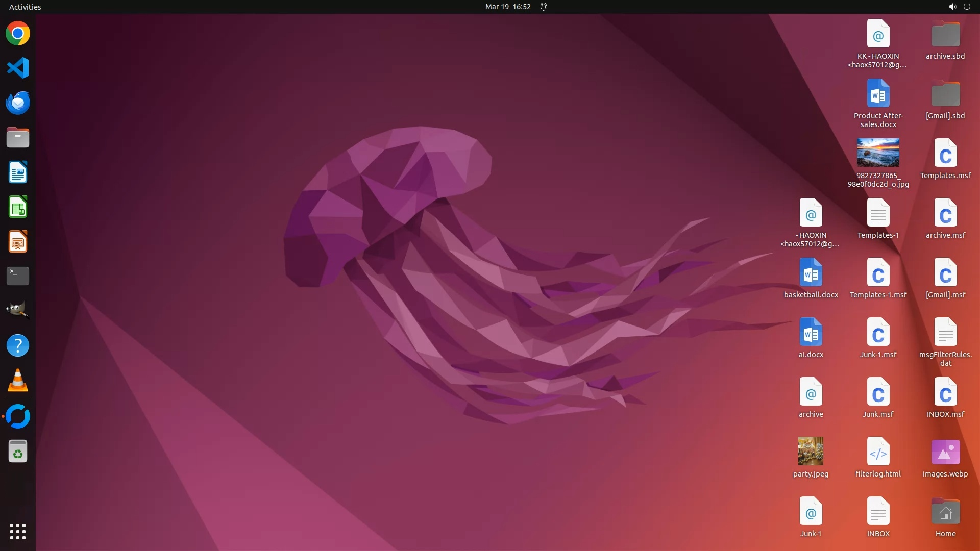The width and height of the screenshot is (980, 551).
Task: Open LibreOffice Writer from dock
Action: click(x=18, y=172)
